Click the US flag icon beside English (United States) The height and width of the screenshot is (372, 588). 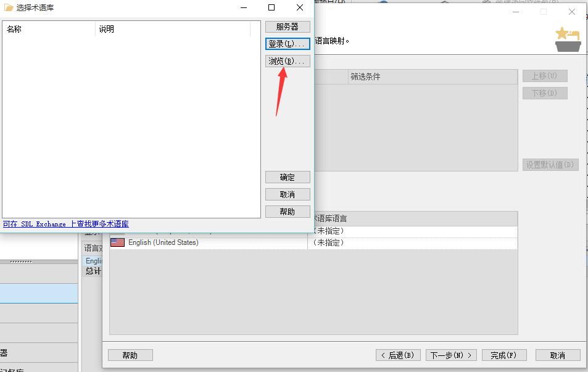pyautogui.click(x=117, y=242)
